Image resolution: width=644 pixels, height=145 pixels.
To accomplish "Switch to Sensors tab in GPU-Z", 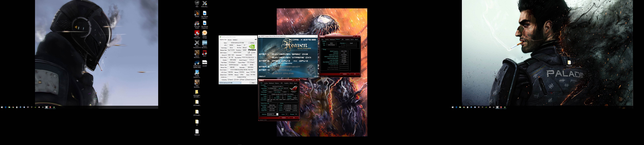I will point(230,40).
